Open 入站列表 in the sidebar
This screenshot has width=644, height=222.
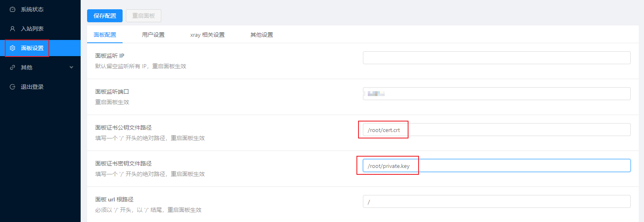click(40, 29)
